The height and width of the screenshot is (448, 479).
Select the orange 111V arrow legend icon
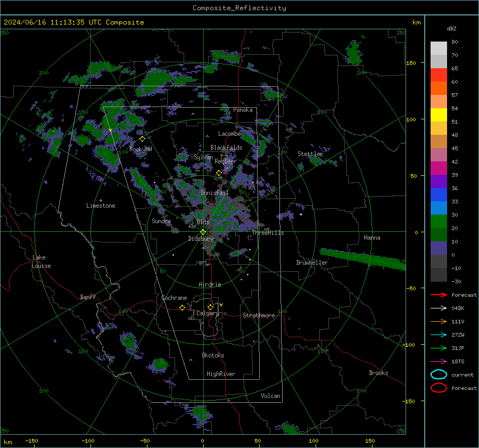439,321
